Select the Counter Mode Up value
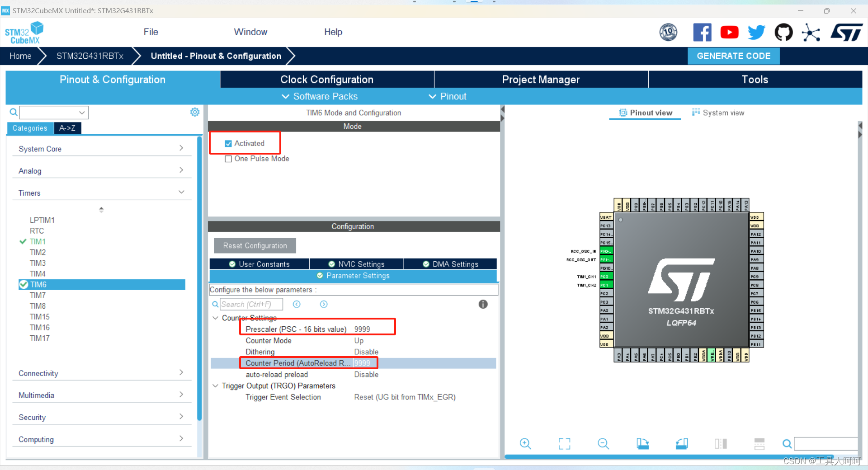The image size is (868, 470). [359, 341]
